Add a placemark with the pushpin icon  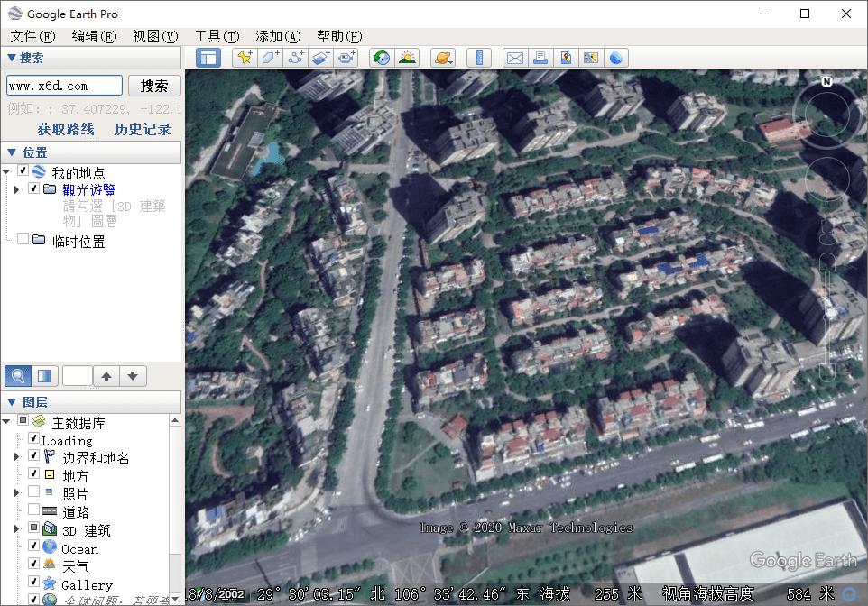point(244,58)
